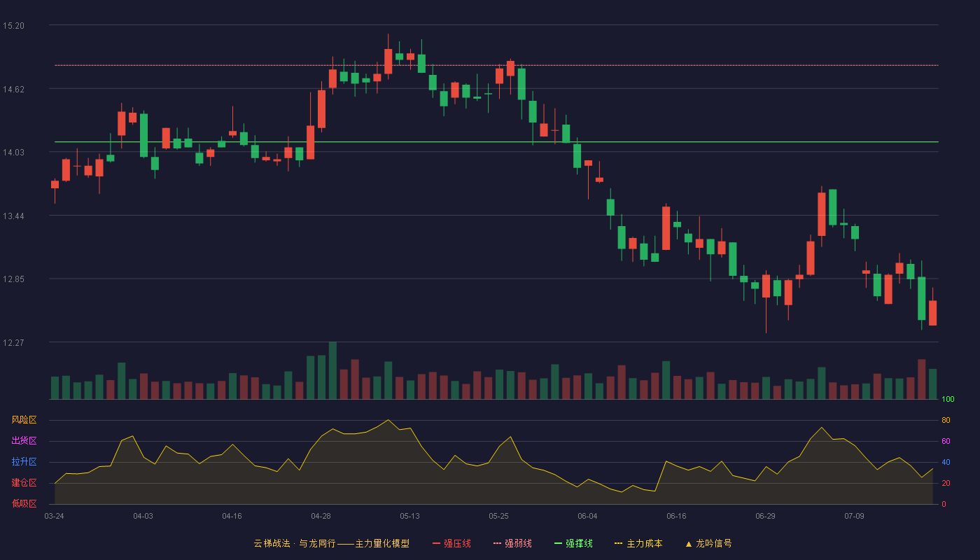Click the 60 indicator axis value
Viewport: 980px width, 560px height.
(x=946, y=441)
